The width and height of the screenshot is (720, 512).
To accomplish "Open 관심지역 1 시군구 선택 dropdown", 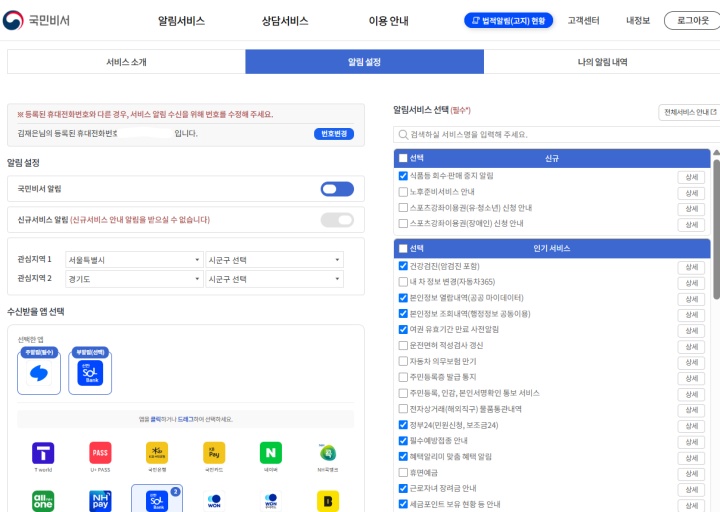I will 274,260.
